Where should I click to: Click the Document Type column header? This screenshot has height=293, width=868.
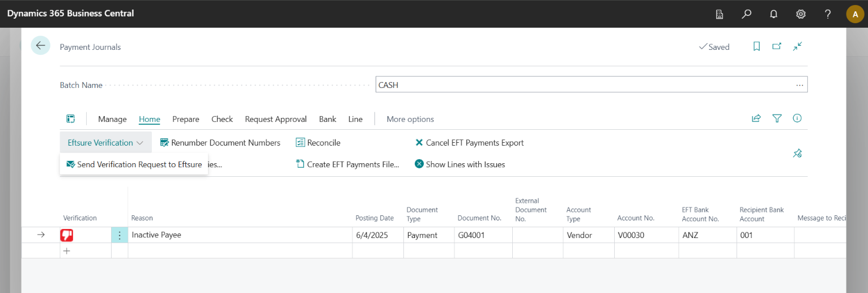[422, 214]
